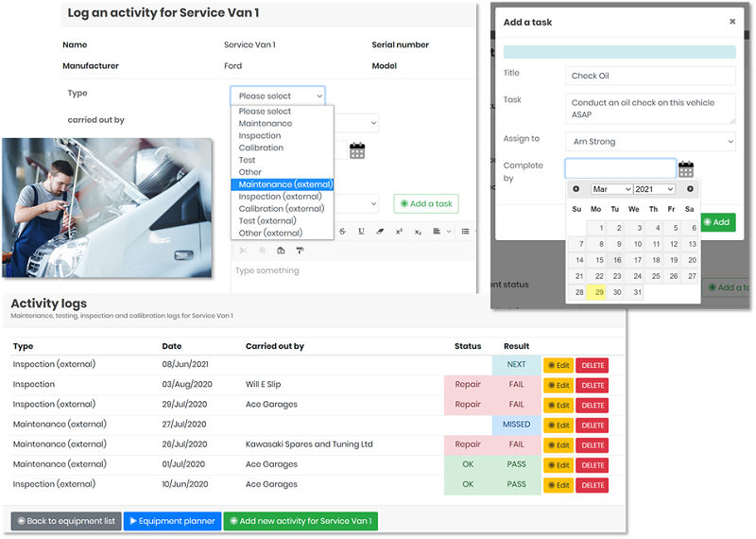
Task: Apply subscript formatting in the editor toolbar
Action: (x=420, y=231)
